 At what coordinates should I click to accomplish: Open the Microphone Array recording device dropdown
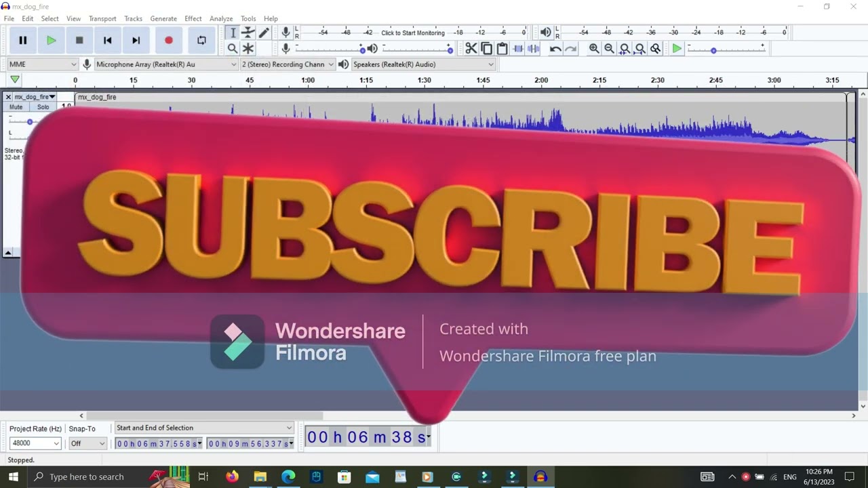[x=166, y=64]
